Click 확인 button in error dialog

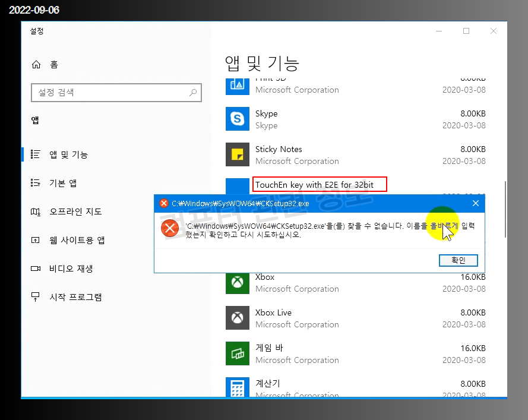(459, 260)
